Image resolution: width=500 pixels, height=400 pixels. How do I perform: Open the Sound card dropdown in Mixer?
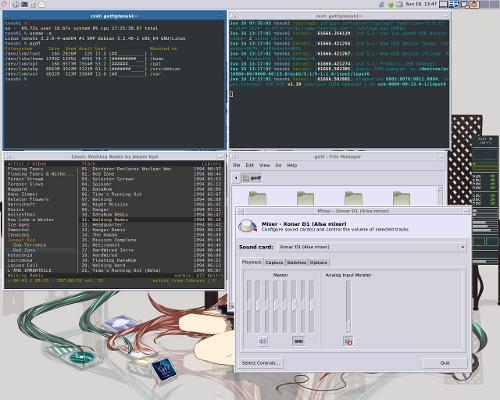pyautogui.click(x=371, y=247)
